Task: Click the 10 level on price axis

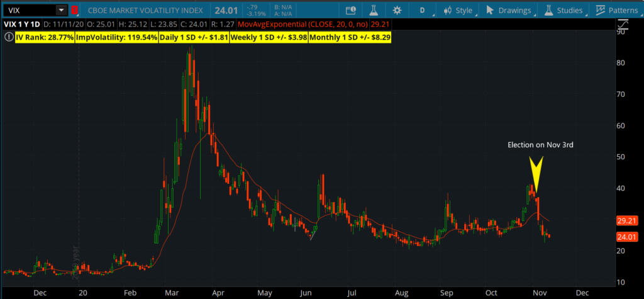Action: click(x=619, y=282)
